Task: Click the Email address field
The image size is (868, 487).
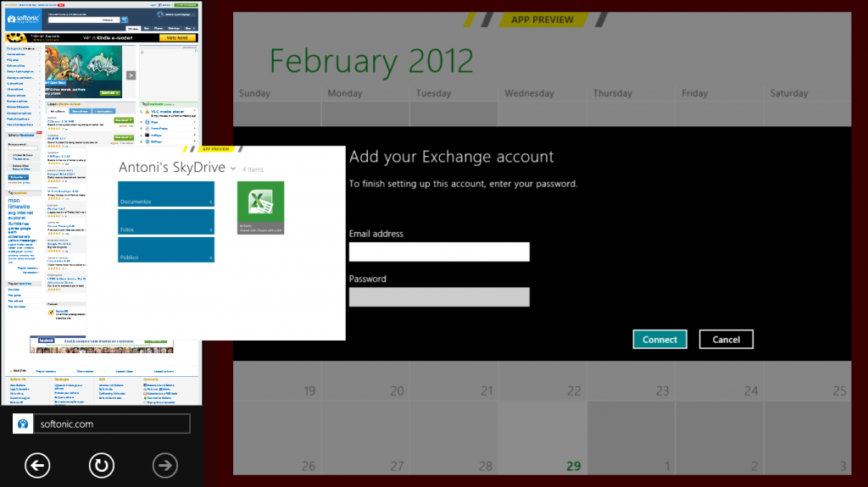Action: tap(439, 252)
